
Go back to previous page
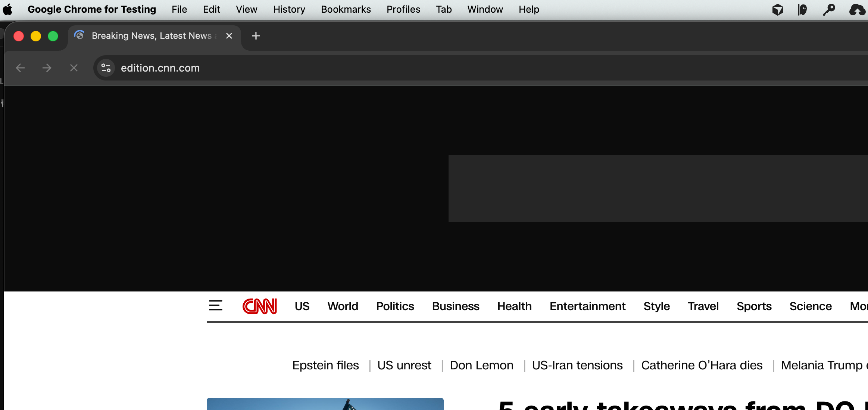pos(20,68)
